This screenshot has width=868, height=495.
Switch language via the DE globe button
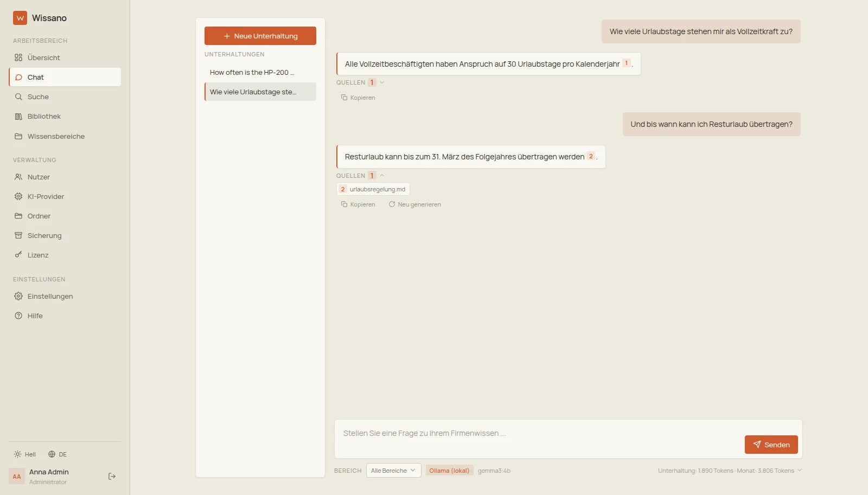tap(58, 454)
